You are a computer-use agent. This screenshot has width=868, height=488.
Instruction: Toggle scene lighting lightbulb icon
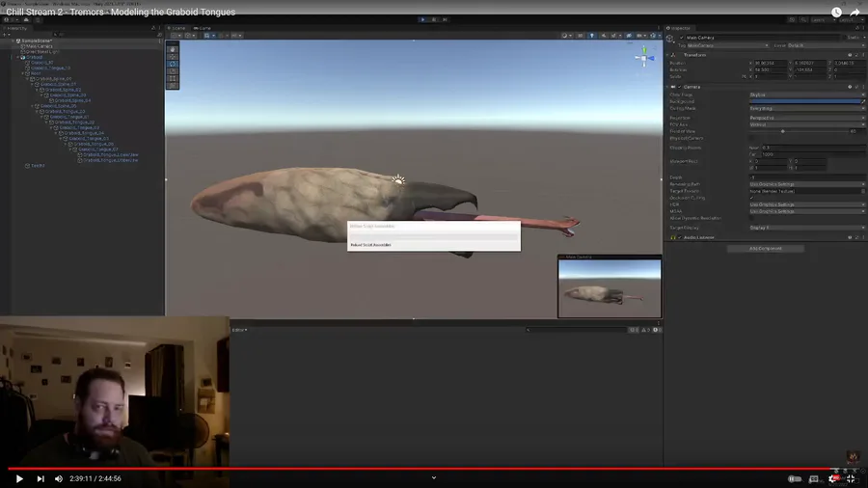pos(592,36)
